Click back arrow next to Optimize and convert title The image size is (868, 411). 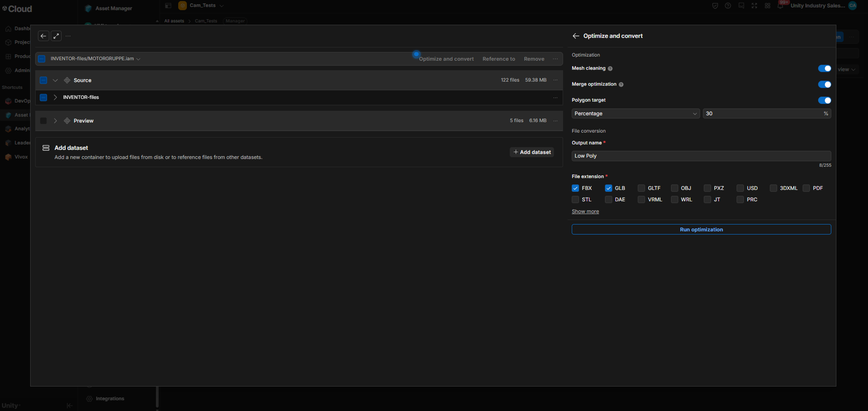click(576, 36)
